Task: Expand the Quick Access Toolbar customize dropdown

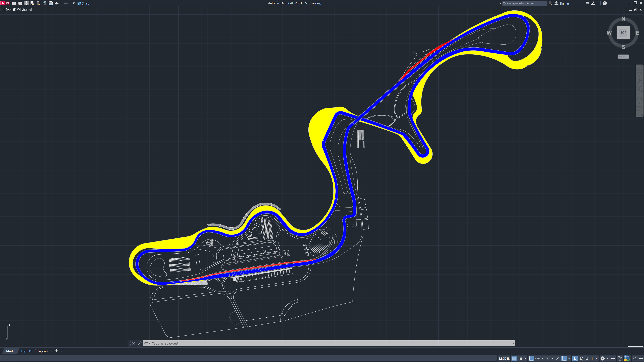Action: (x=74, y=4)
